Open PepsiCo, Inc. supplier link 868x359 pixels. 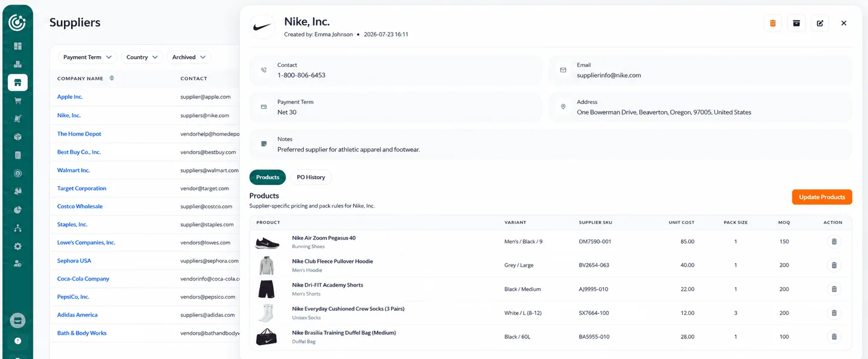coord(73,297)
